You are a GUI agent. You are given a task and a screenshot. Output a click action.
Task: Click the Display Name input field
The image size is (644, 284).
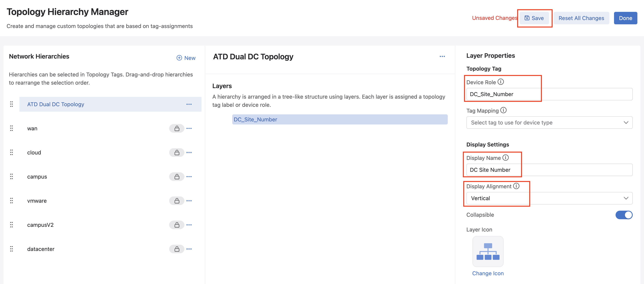[549, 170]
